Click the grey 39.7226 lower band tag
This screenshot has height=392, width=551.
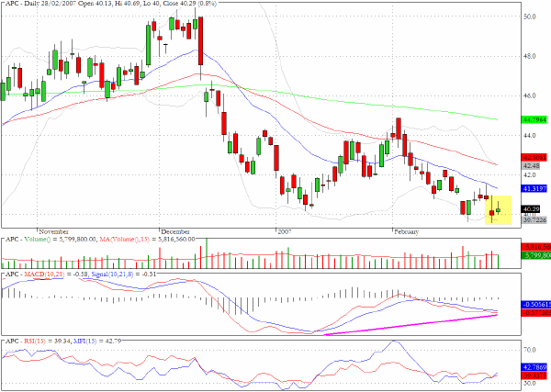coord(534,220)
